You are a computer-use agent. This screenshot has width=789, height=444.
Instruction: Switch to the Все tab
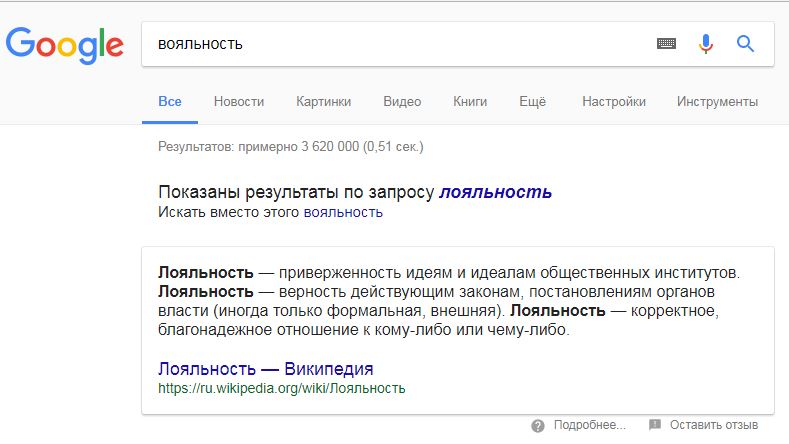170,102
